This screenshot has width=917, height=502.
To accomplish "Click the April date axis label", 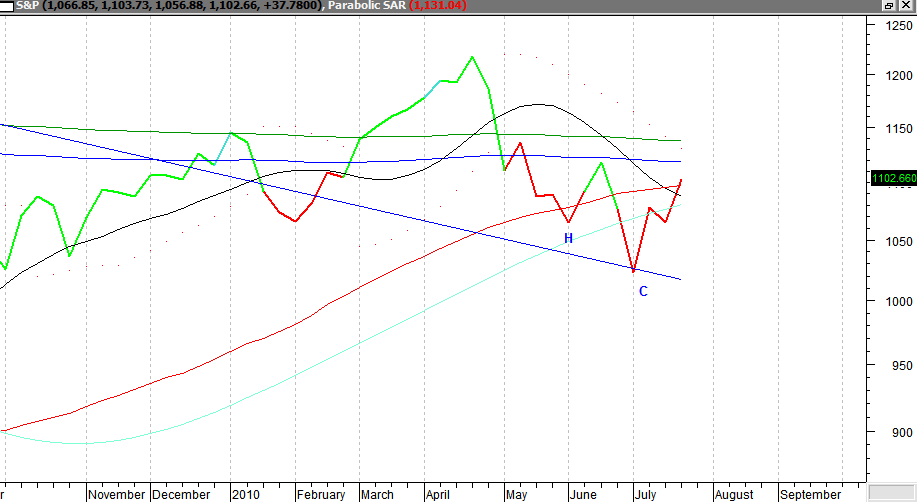I will coord(437,494).
